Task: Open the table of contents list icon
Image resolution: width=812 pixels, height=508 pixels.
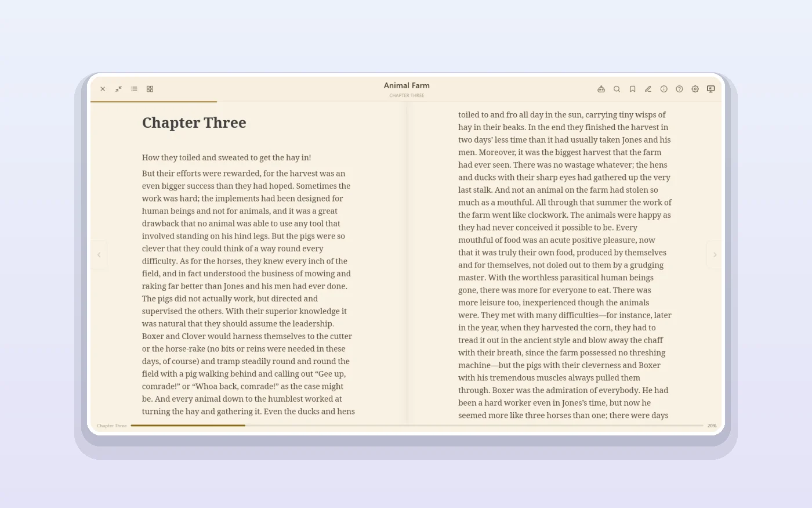Action: (134, 89)
